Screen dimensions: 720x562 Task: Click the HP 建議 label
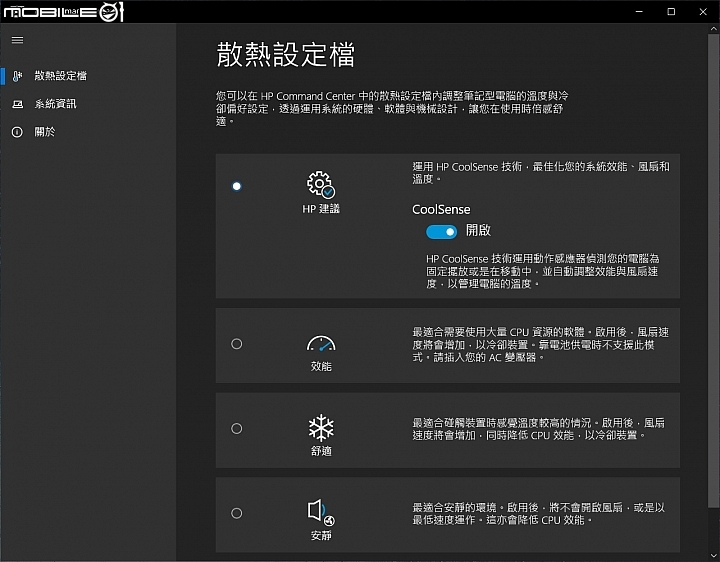point(321,209)
